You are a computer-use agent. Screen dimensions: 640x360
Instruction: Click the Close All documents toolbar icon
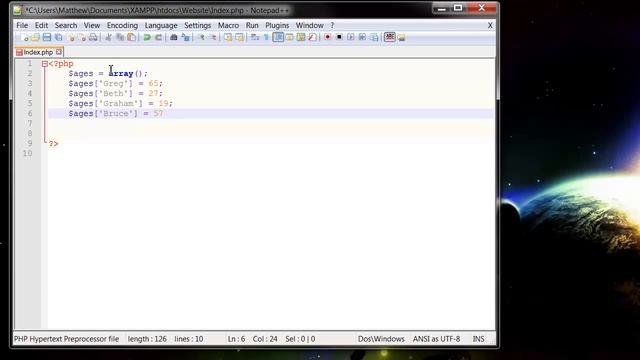(82, 38)
